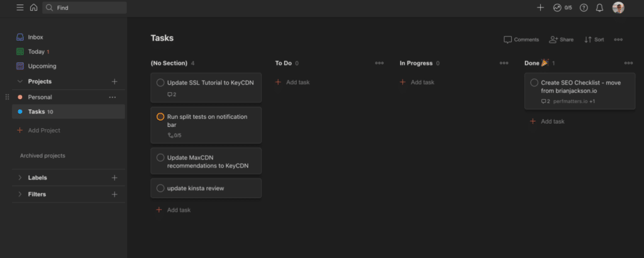Select the Tasks project
Screen dimensions: 644x258
point(68,112)
